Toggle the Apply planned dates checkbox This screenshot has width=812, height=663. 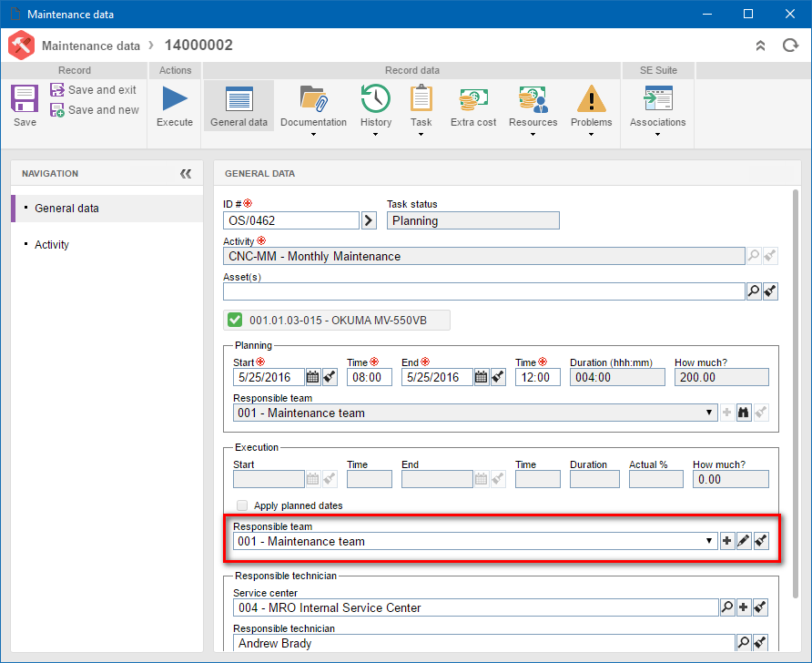[x=242, y=505]
